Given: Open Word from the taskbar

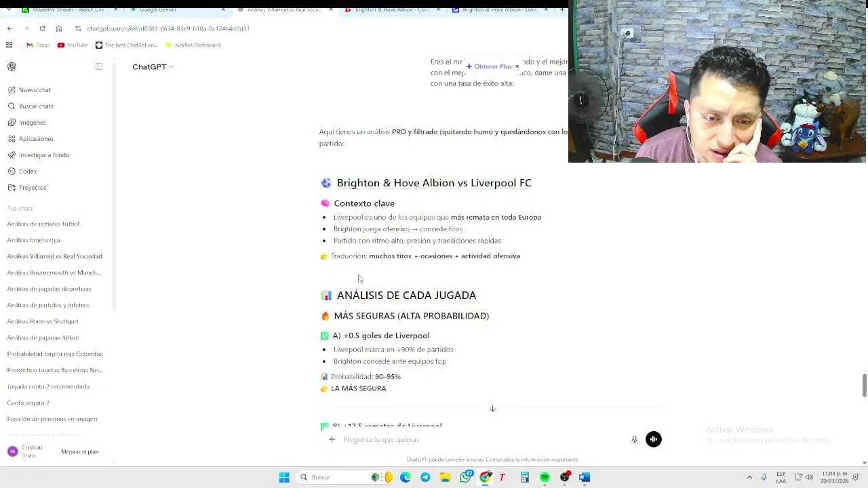Looking at the screenshot, I should 585,477.
